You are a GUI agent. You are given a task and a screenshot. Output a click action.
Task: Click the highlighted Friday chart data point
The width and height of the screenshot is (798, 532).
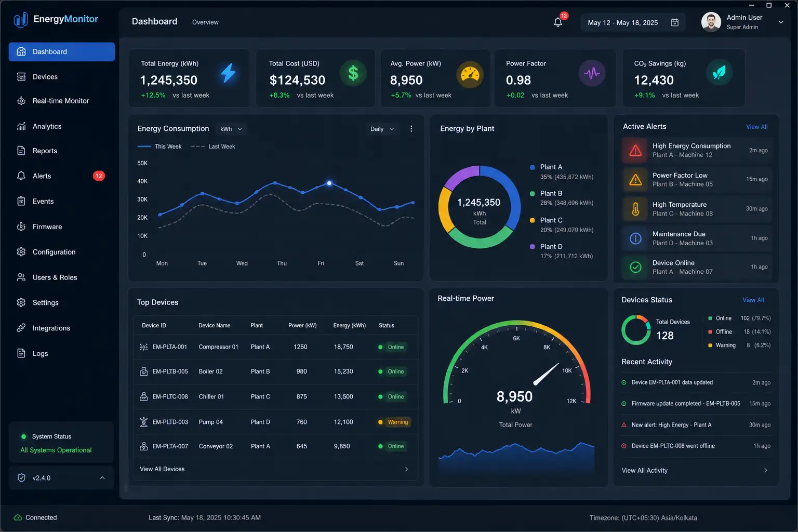[329, 183]
